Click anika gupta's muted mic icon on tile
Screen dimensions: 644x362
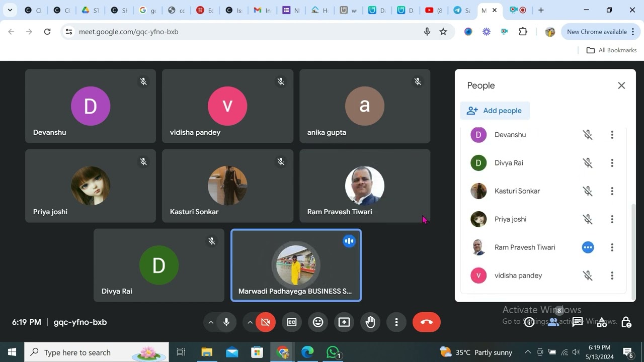418,81
